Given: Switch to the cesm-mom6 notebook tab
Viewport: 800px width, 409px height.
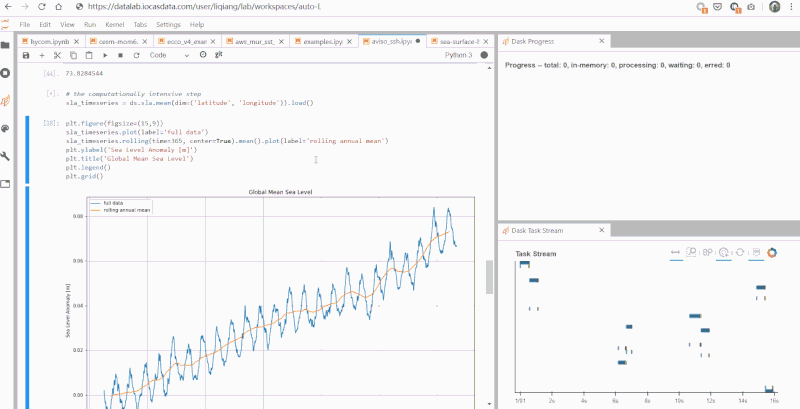Looking at the screenshot, I should [118, 41].
